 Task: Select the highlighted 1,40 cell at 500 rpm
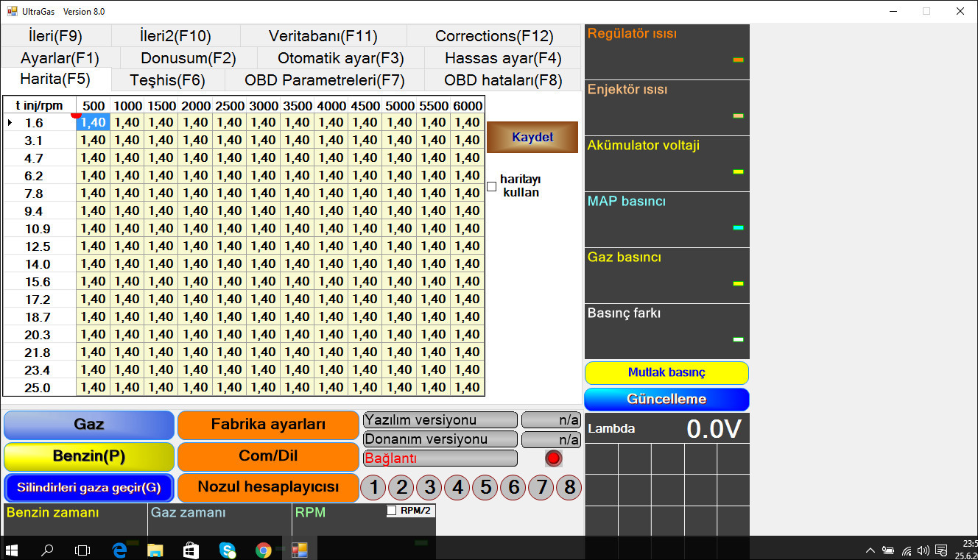click(94, 123)
